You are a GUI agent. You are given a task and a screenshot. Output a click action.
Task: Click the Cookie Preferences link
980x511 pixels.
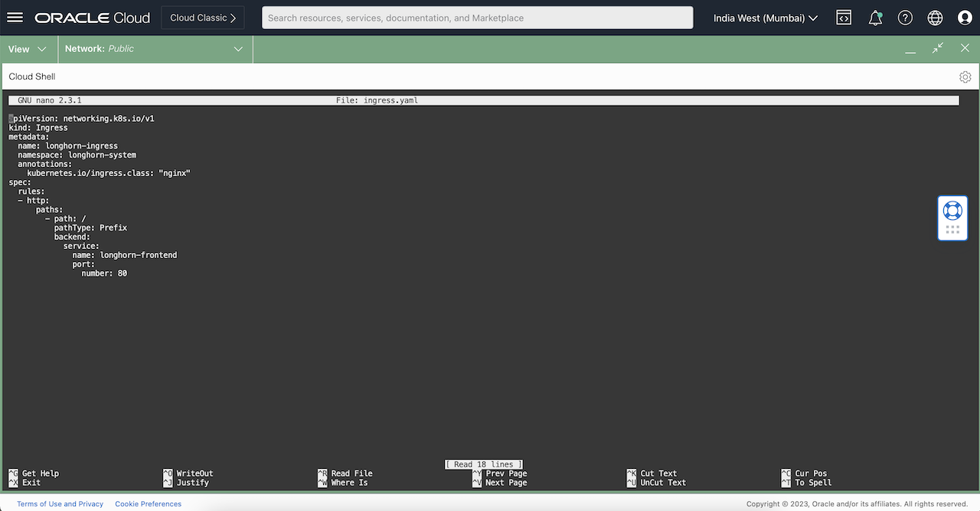[x=149, y=504]
